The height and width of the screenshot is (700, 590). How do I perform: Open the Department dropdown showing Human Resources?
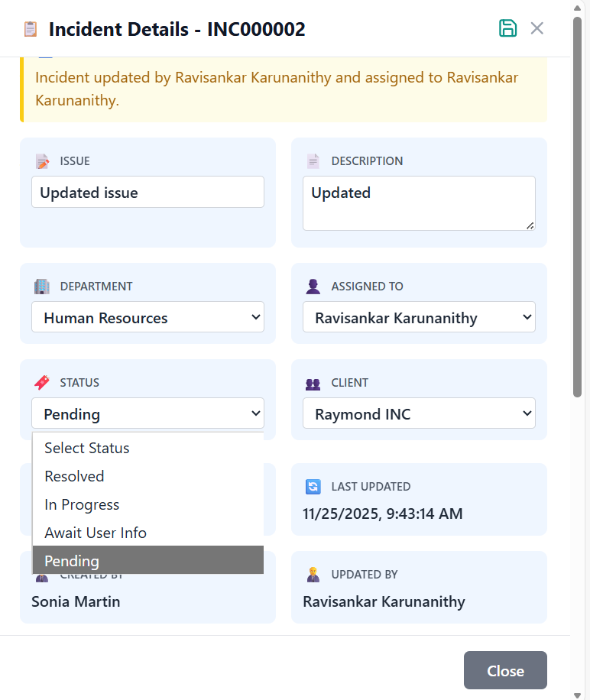tap(147, 318)
